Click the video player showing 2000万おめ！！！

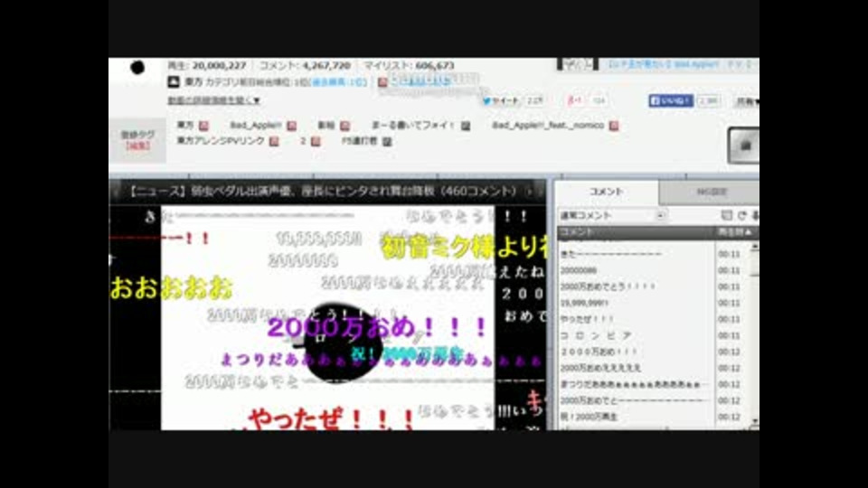click(327, 317)
